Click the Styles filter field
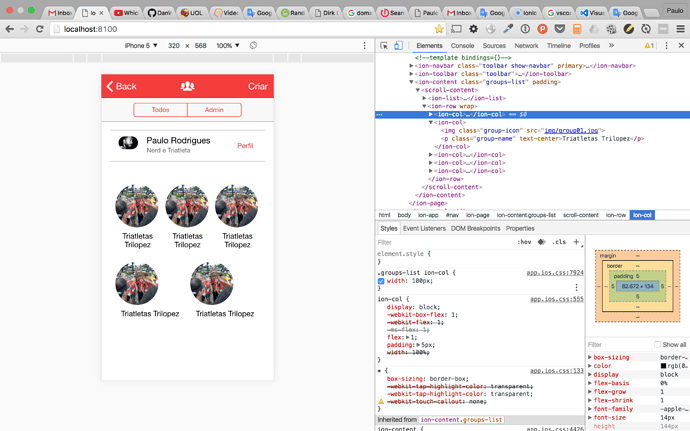This screenshot has width=690, height=431. (444, 242)
